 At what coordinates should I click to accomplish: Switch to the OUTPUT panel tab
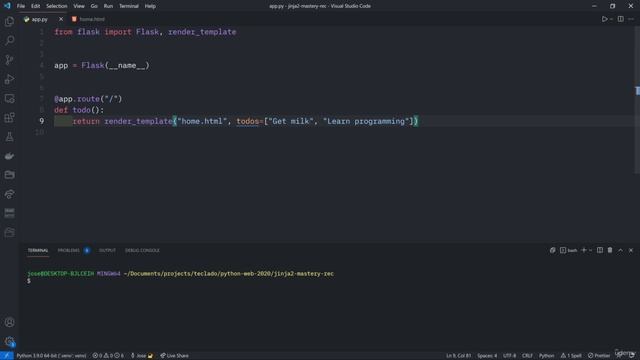click(x=107, y=250)
